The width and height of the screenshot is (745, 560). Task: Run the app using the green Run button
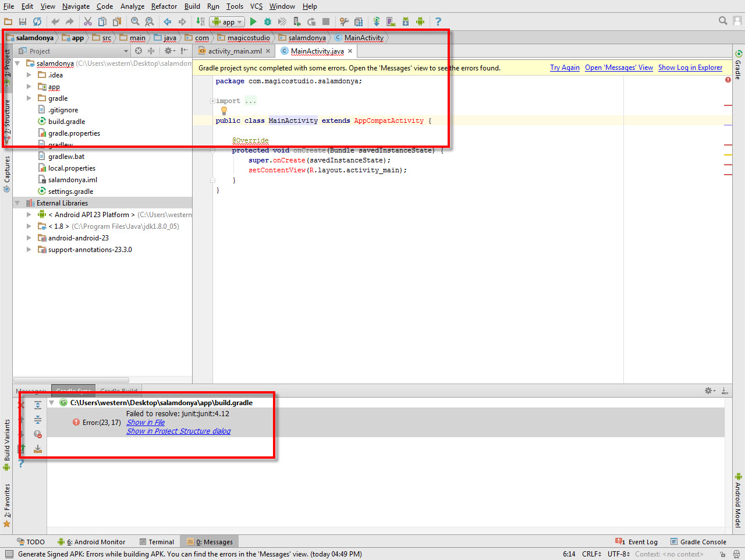253,22
